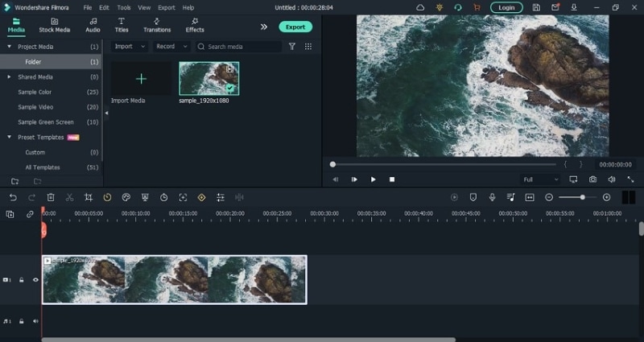This screenshot has width=644, height=342.
Task: Click render to external monitor icon
Action: pyautogui.click(x=573, y=179)
